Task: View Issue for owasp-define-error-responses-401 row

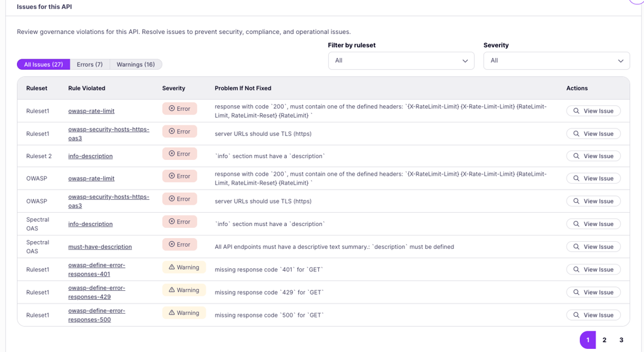Action: 593,270
